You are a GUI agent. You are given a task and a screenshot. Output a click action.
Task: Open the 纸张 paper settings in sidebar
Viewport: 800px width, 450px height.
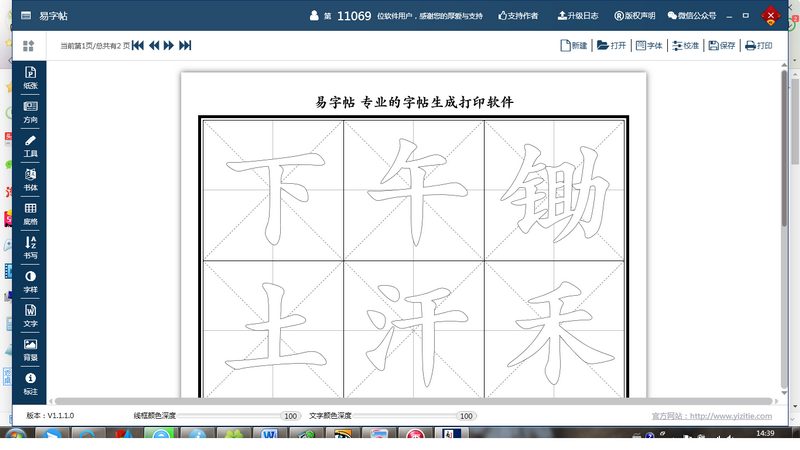coord(30,78)
